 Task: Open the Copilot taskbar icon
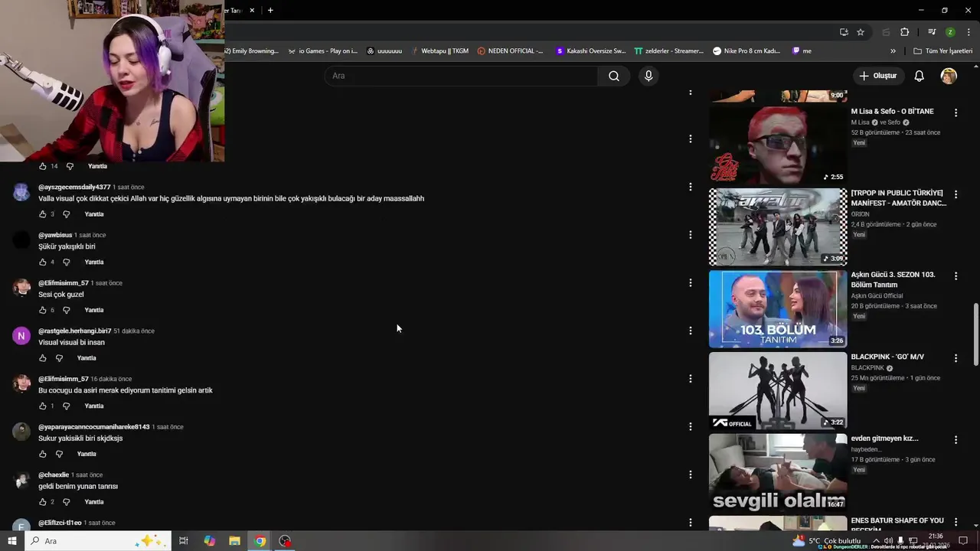coord(209,541)
